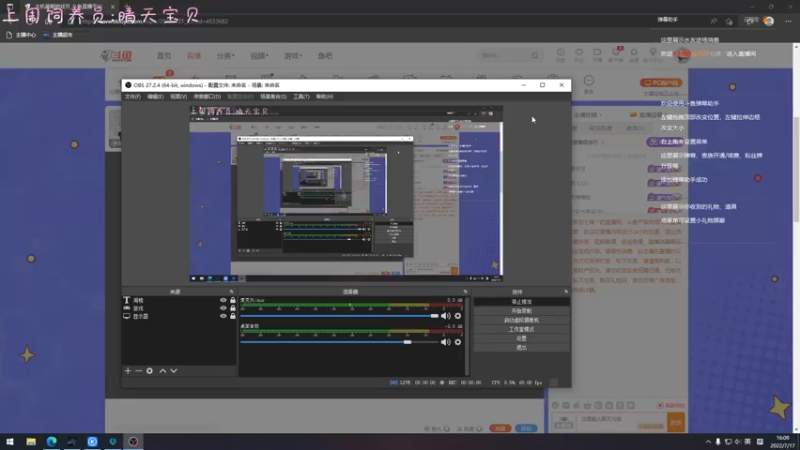The image size is (800, 450).
Task: Pop out the Sources dock panel icon
Action: (x=232, y=292)
